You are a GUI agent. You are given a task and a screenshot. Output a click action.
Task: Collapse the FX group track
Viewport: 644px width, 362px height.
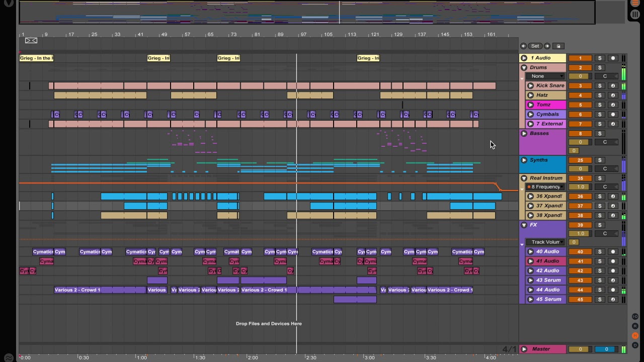pos(524,225)
